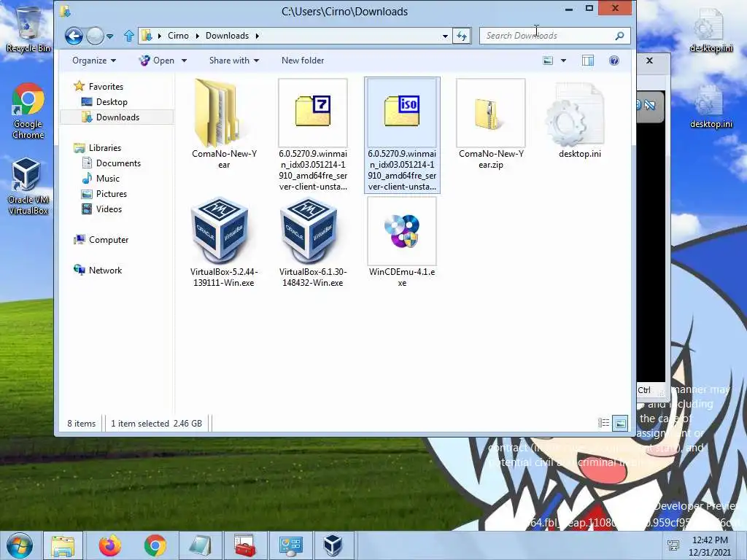Expand the root breadcrumb arrow
Screen dimensions: 747x560
(x=159, y=36)
